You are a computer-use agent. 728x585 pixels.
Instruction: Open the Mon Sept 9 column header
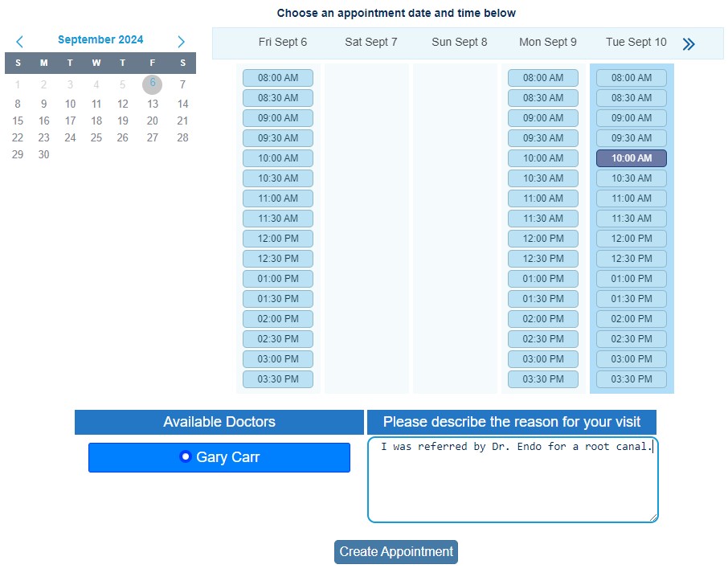[548, 42]
